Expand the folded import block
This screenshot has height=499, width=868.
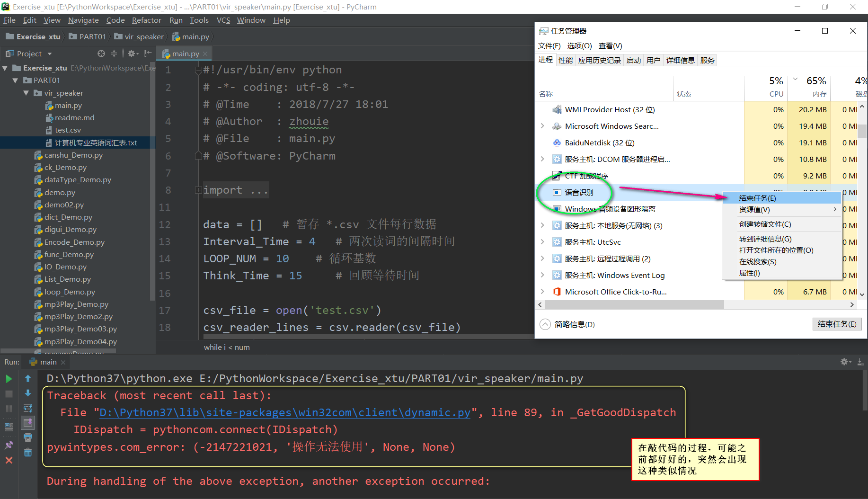pyautogui.click(x=199, y=190)
